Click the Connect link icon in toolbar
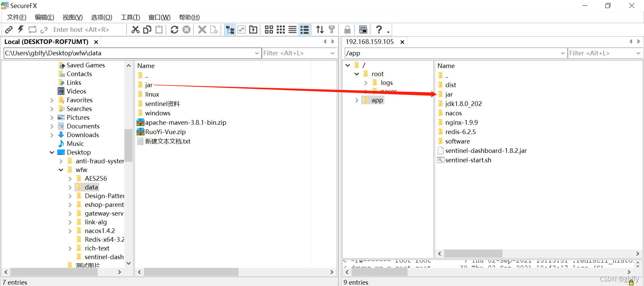Image resolution: width=644 pixels, height=286 pixels. [x=9, y=30]
